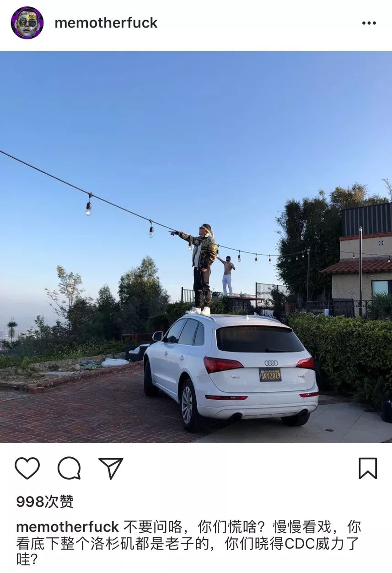
Task: Tap the car's dark rear window
Action: pyautogui.click(x=259, y=339)
